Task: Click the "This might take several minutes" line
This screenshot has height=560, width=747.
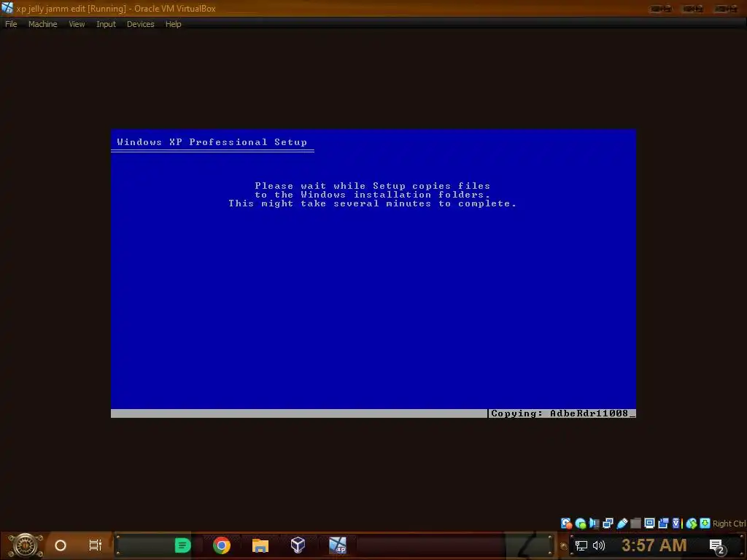Action: point(373,203)
